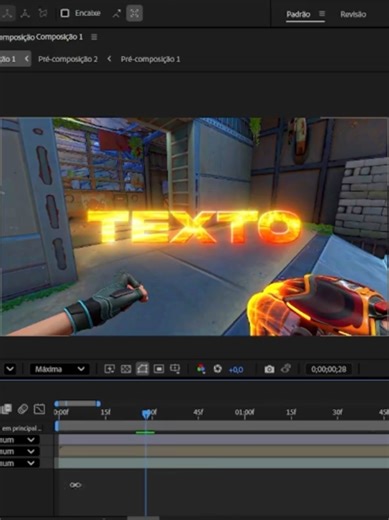Toggle the transparency grid icon
Image resolution: width=389 pixels, height=520 pixels.
tap(126, 369)
